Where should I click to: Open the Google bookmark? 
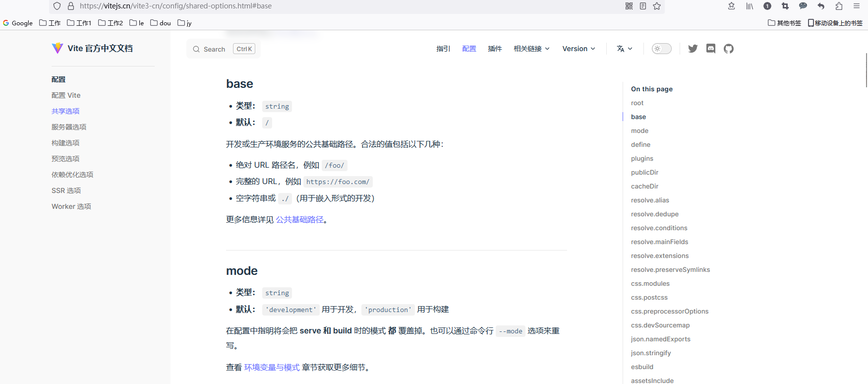(18, 23)
